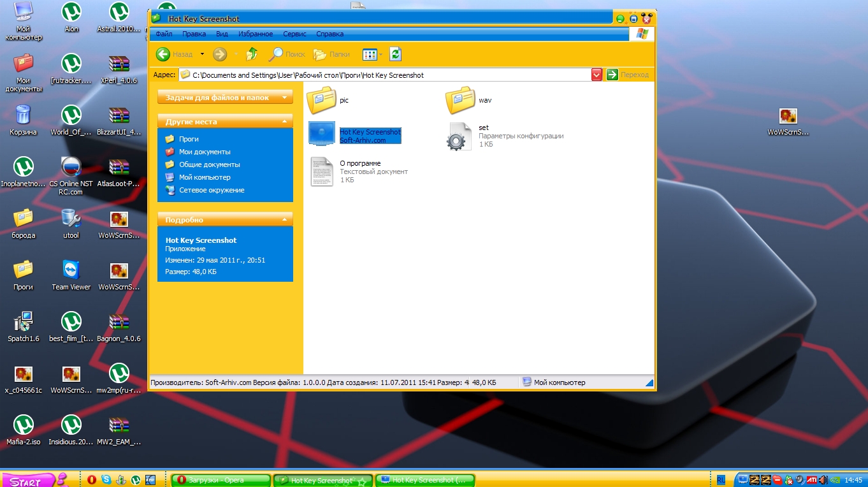Collapse the Подробно details panel
The width and height of the screenshot is (868, 487).
284,219
